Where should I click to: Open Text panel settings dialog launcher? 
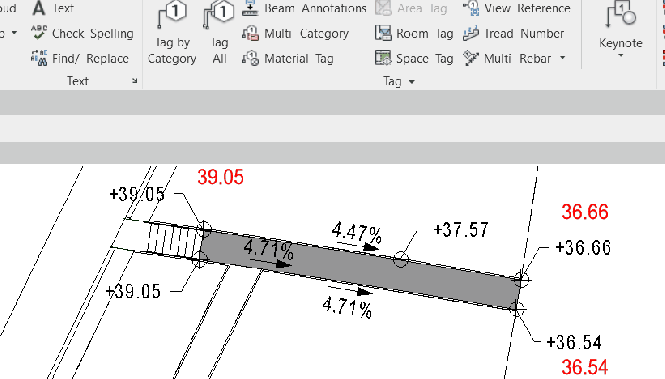pyautogui.click(x=134, y=81)
